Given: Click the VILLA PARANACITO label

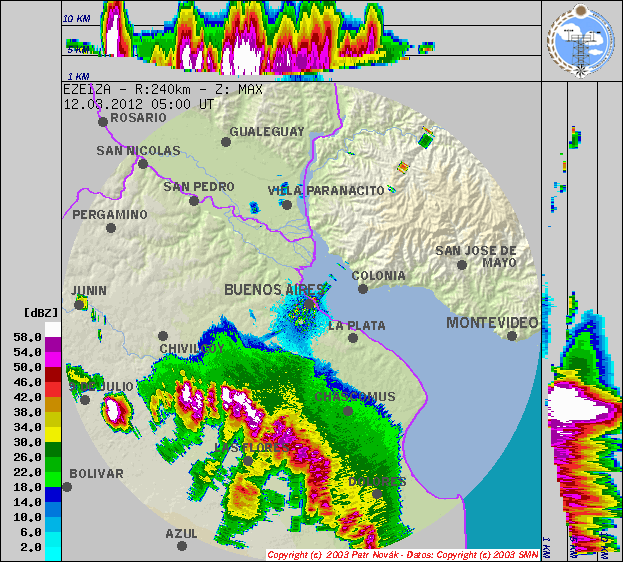Looking at the screenshot, I should 326,191.
